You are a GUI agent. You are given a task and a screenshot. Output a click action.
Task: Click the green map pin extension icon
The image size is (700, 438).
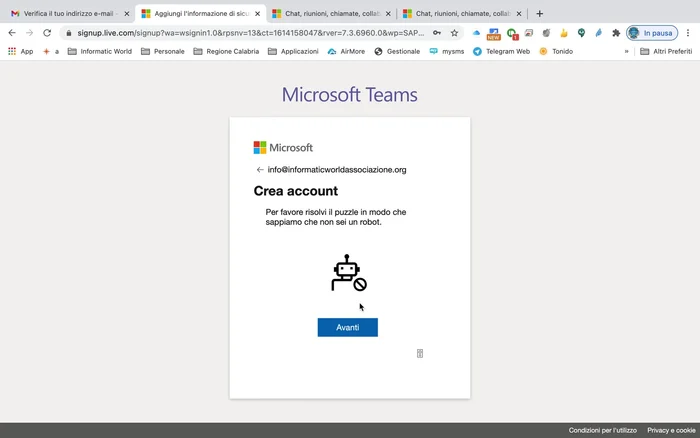point(581,33)
